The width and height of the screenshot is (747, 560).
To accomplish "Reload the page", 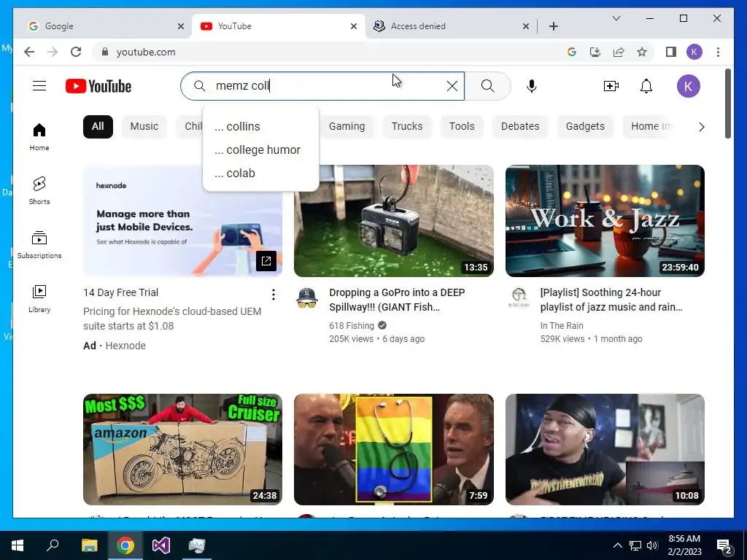I will click(76, 52).
